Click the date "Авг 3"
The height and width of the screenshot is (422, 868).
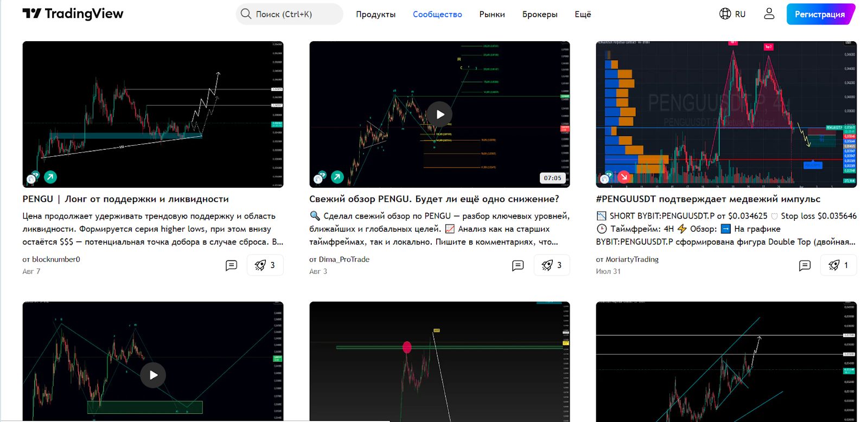[x=318, y=271]
